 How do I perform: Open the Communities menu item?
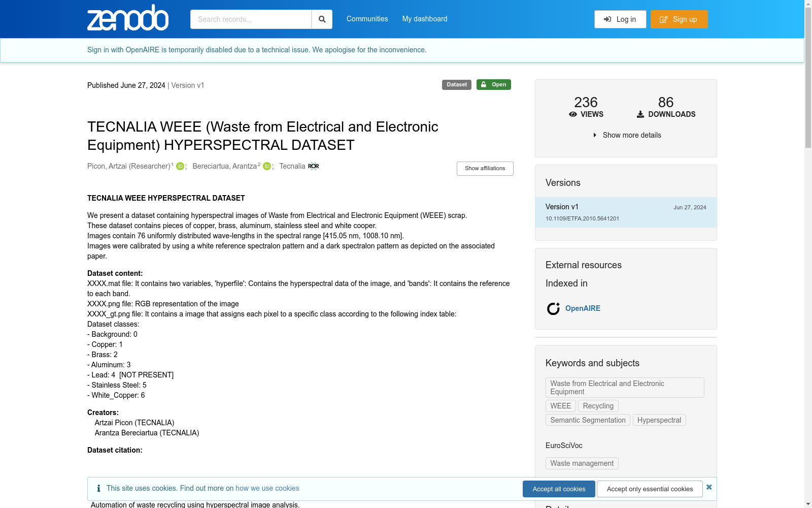(x=367, y=19)
